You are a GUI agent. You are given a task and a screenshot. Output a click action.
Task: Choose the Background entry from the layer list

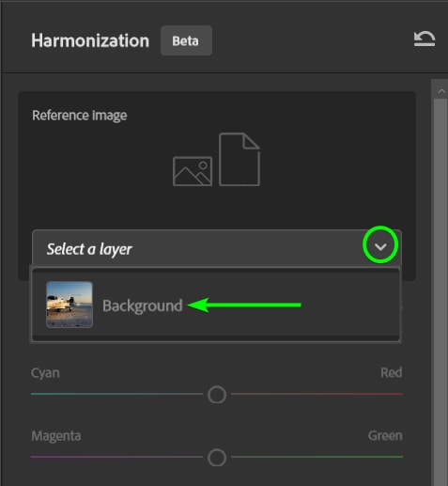tap(216, 306)
